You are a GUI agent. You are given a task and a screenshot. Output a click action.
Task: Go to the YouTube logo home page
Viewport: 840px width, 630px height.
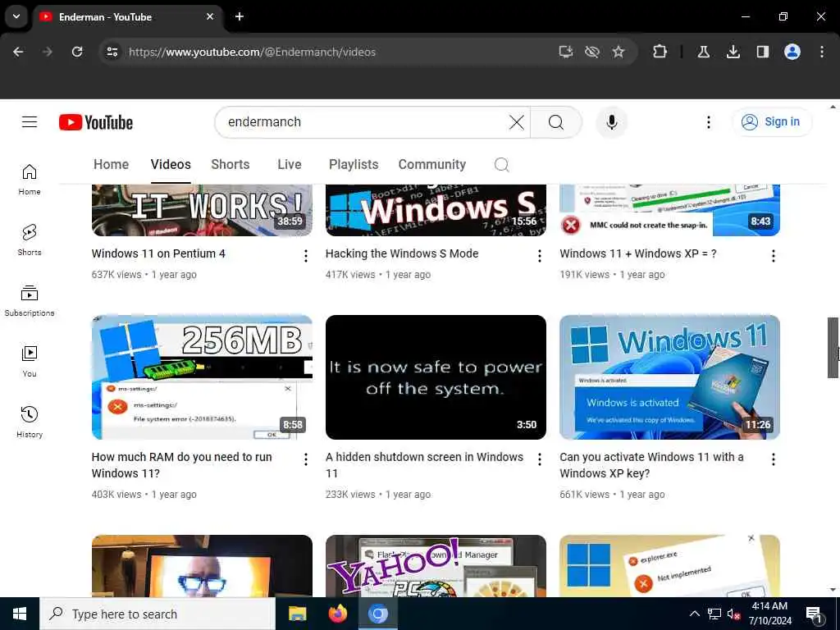96,122
